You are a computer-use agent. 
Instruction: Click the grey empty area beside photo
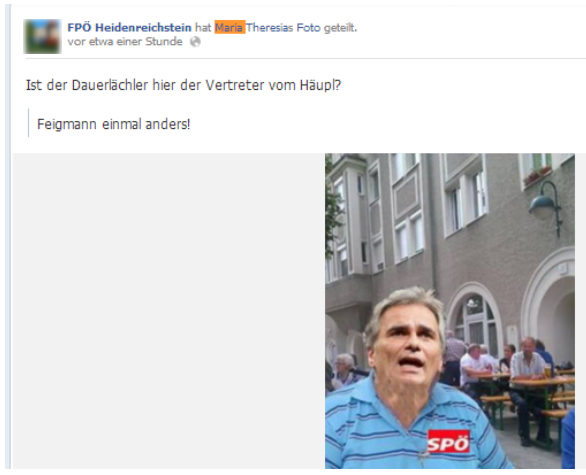(x=169, y=311)
